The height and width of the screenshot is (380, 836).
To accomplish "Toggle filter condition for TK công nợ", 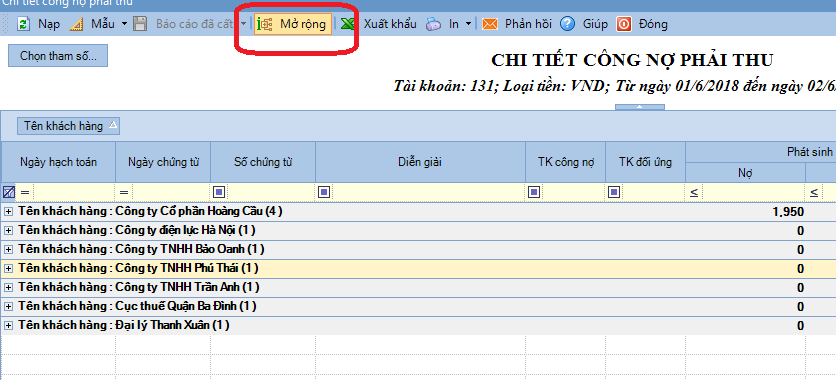I will (534, 192).
